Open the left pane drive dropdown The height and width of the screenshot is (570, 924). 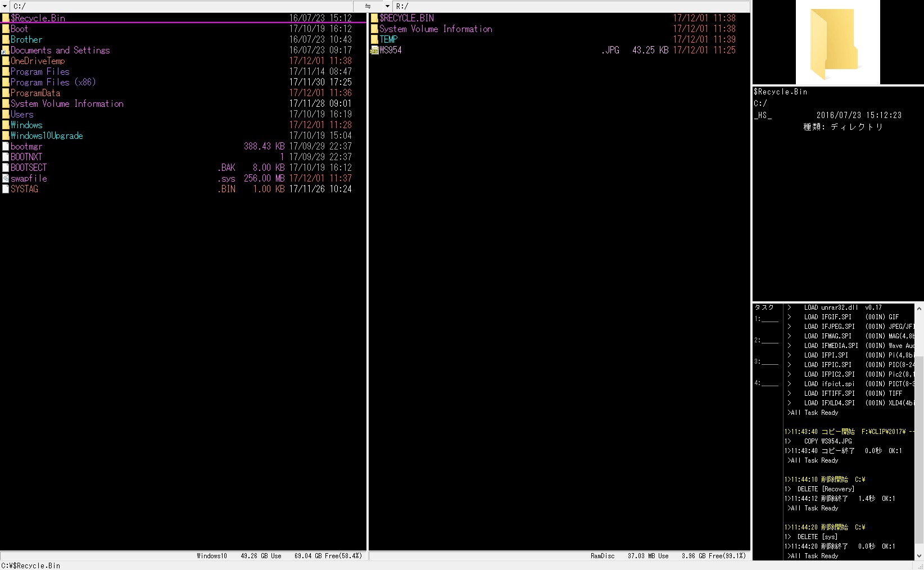(5, 6)
